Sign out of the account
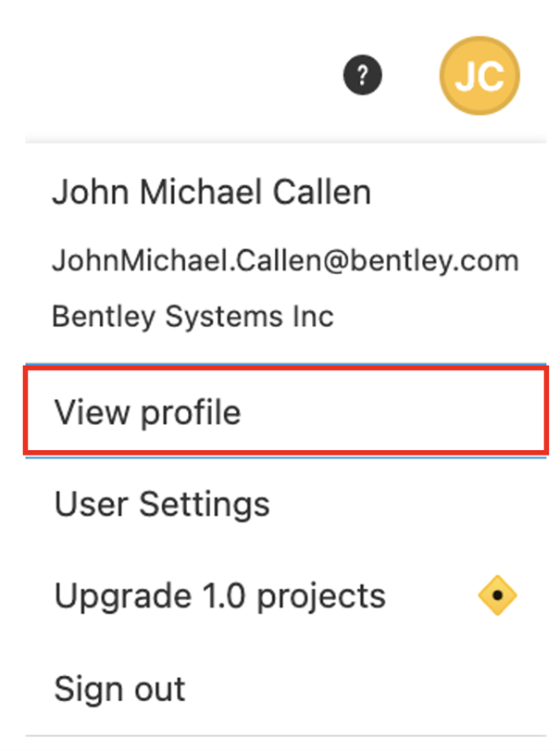Viewport: 560px width, 751px height. [120, 688]
